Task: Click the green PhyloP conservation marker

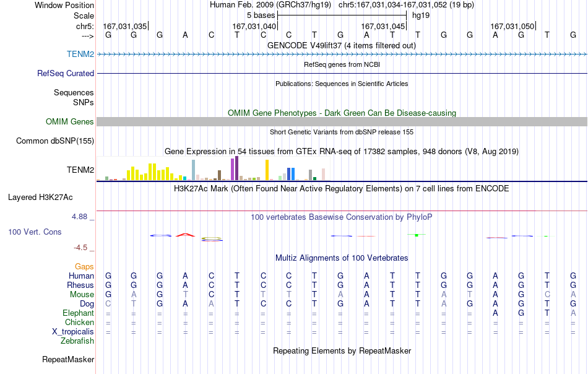Action: point(417,235)
